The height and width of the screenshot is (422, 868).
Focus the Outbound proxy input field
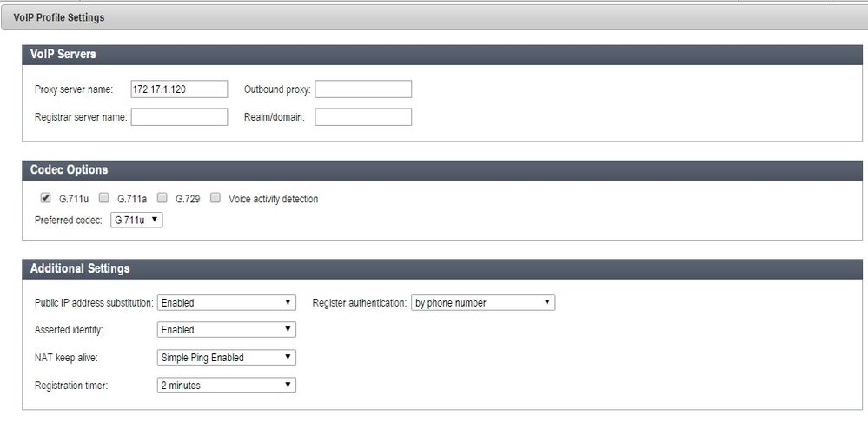(363, 89)
